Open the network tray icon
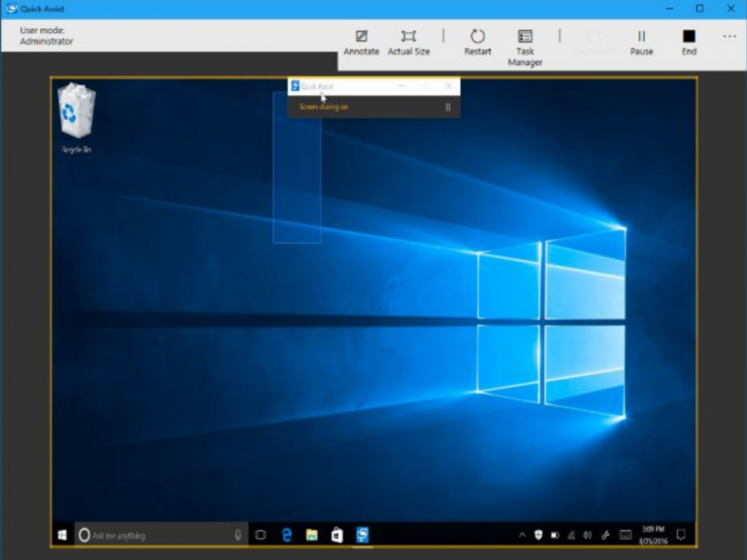The image size is (747, 560). tap(571, 536)
